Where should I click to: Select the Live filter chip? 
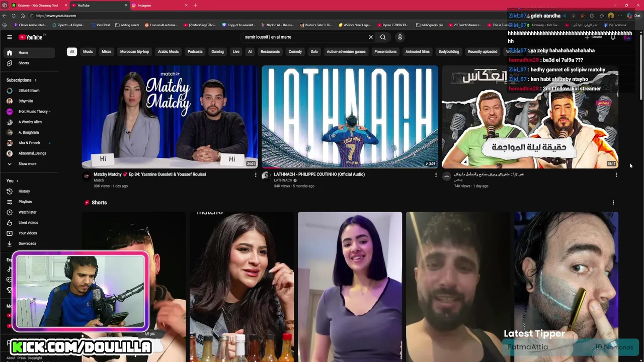coord(236,51)
